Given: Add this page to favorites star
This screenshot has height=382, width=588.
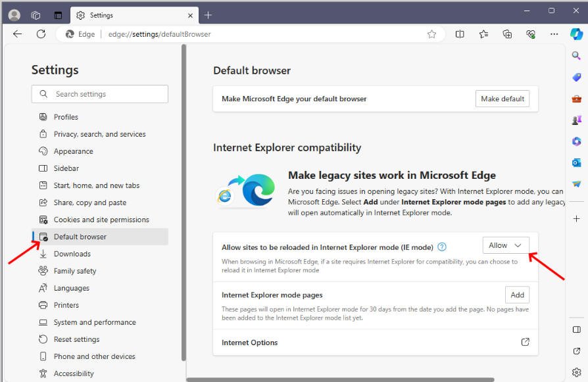Looking at the screenshot, I should click(x=431, y=34).
